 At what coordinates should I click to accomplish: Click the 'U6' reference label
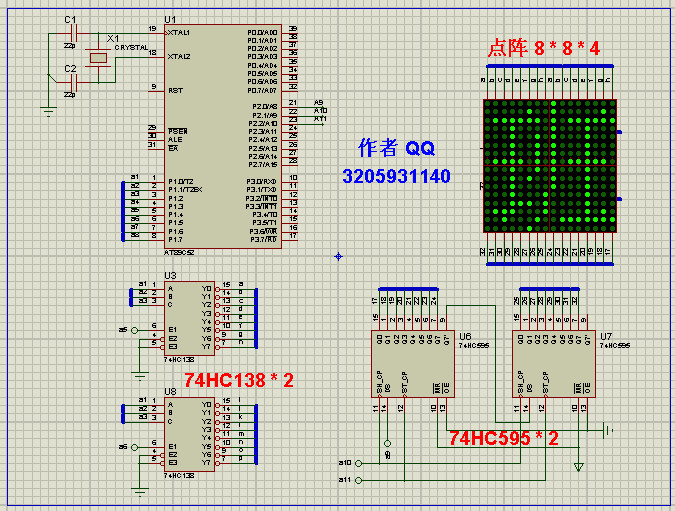click(465, 336)
